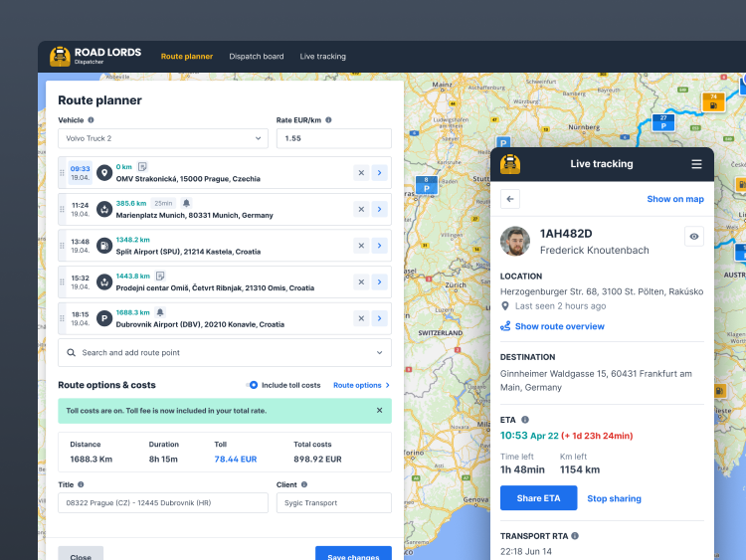Open the Route options link
746x560 pixels.
[x=362, y=385]
